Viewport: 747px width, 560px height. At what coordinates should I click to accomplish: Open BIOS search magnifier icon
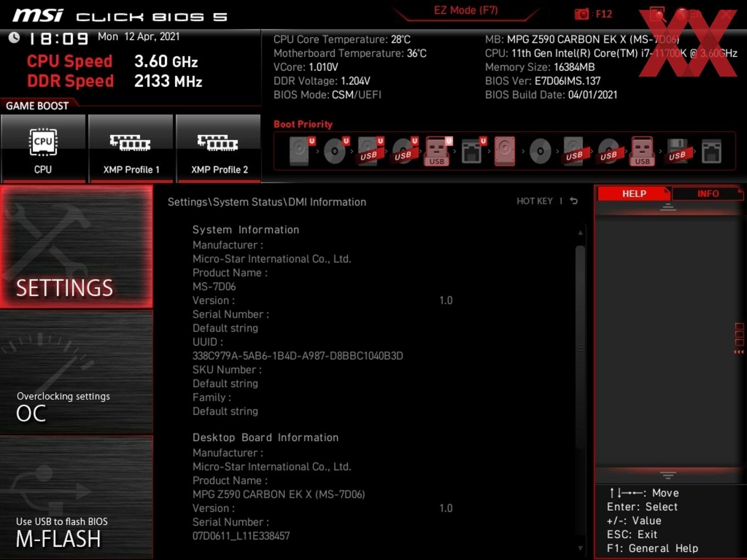[657, 14]
